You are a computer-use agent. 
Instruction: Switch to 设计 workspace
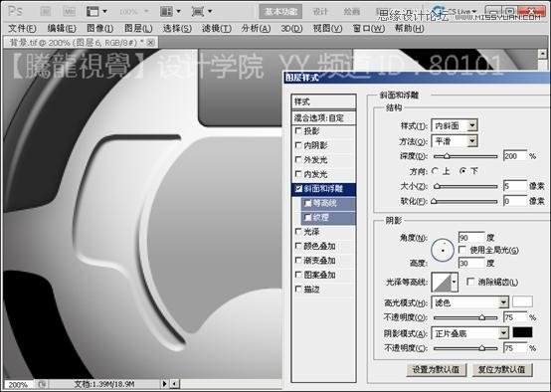(x=320, y=12)
